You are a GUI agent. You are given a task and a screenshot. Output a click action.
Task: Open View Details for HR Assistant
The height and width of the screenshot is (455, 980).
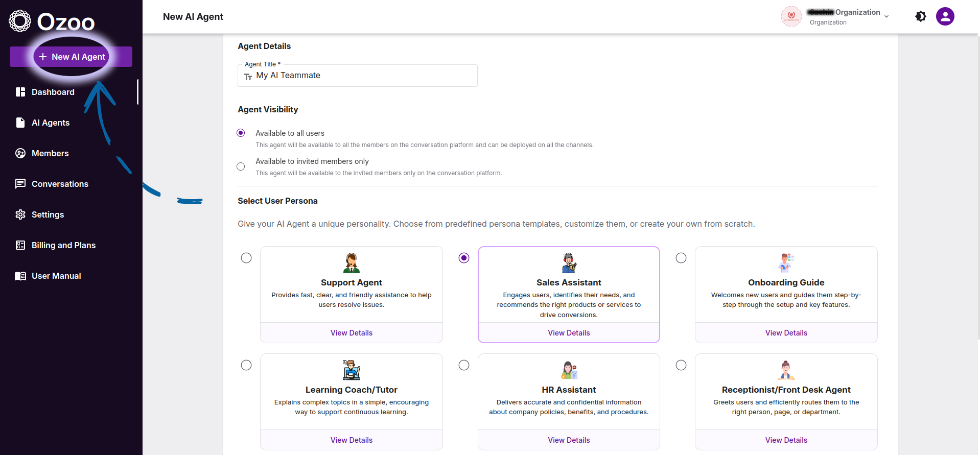[569, 440]
